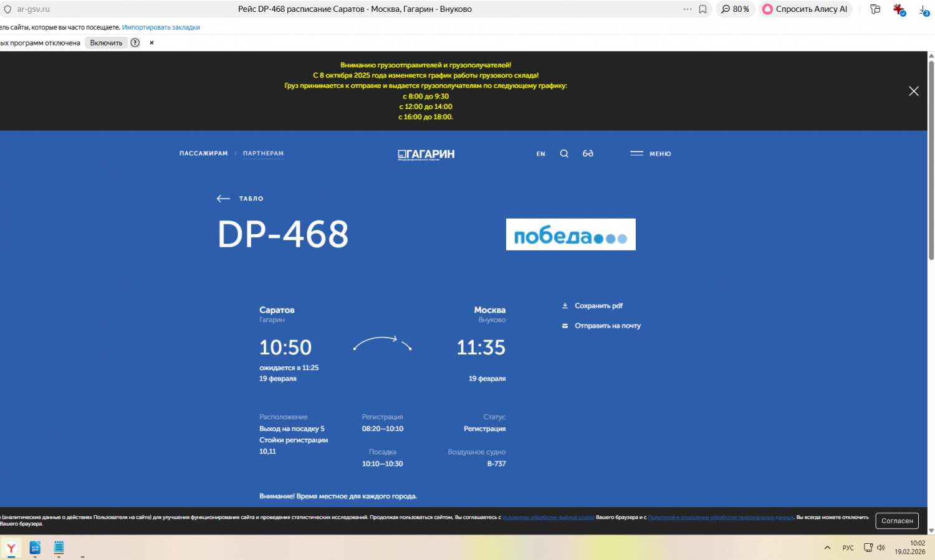Click Отправить на почту link
935x560 pixels.
tap(607, 326)
